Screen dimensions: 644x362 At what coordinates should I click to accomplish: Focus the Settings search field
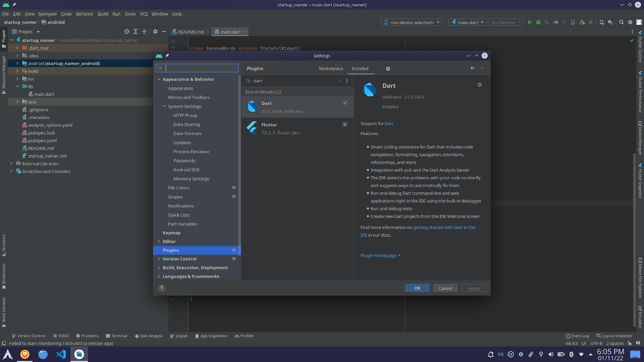click(197, 68)
